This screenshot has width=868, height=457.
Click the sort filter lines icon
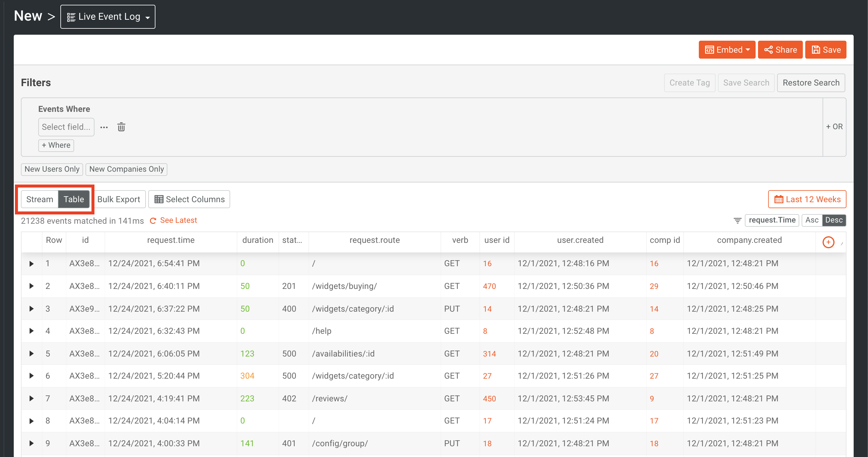(737, 220)
